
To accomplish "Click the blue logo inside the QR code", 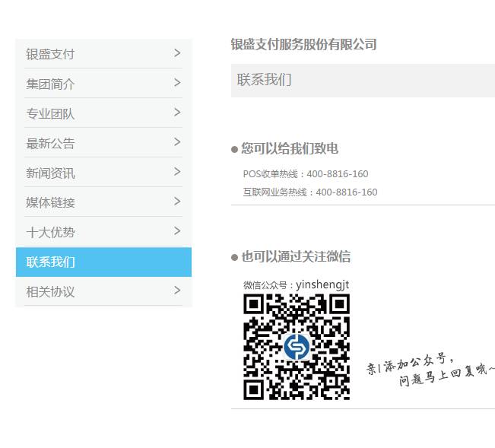I will 297,347.
